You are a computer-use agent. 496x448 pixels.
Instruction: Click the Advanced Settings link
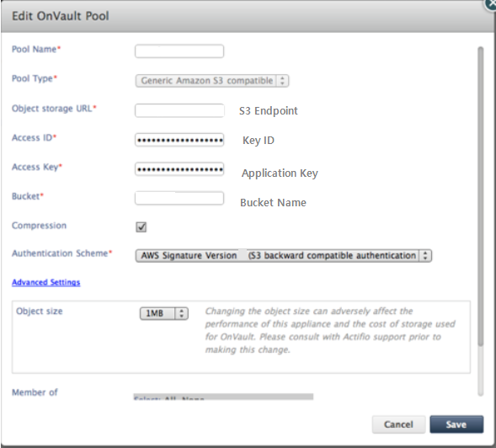[46, 282]
